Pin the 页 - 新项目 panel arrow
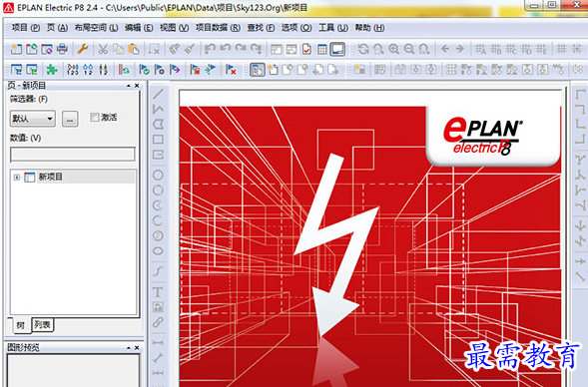This screenshot has width=588, height=387. 129,86
